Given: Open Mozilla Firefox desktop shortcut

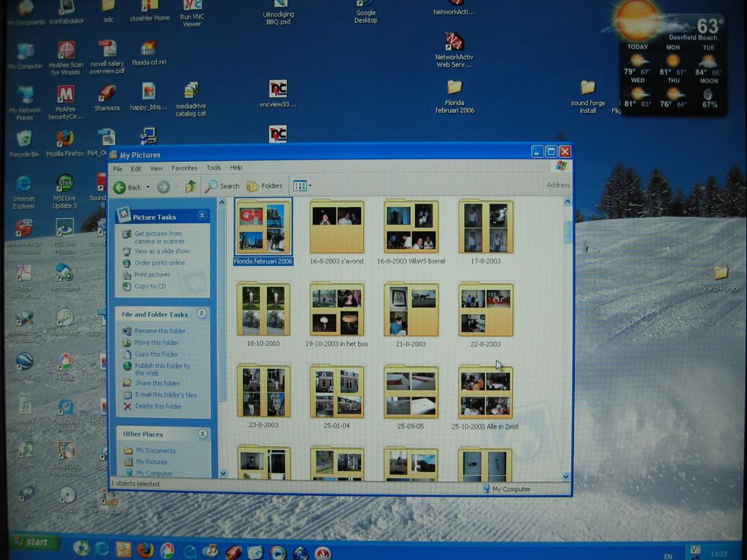Looking at the screenshot, I should (65, 139).
